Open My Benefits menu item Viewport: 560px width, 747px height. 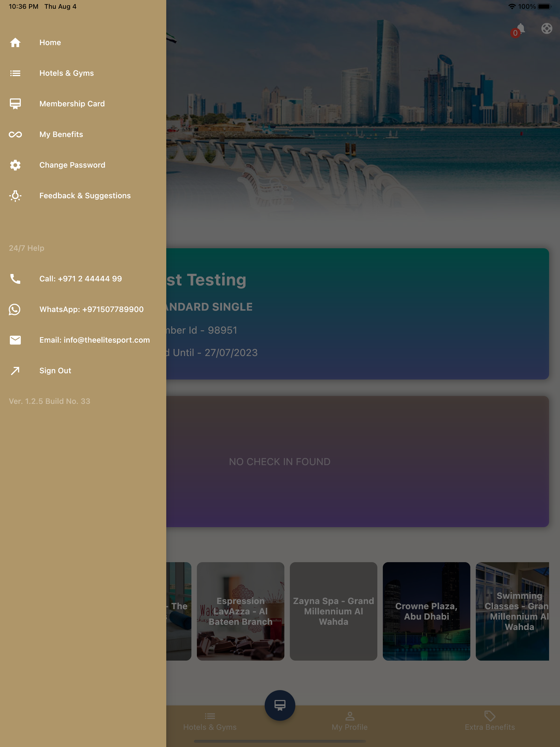(x=83, y=135)
